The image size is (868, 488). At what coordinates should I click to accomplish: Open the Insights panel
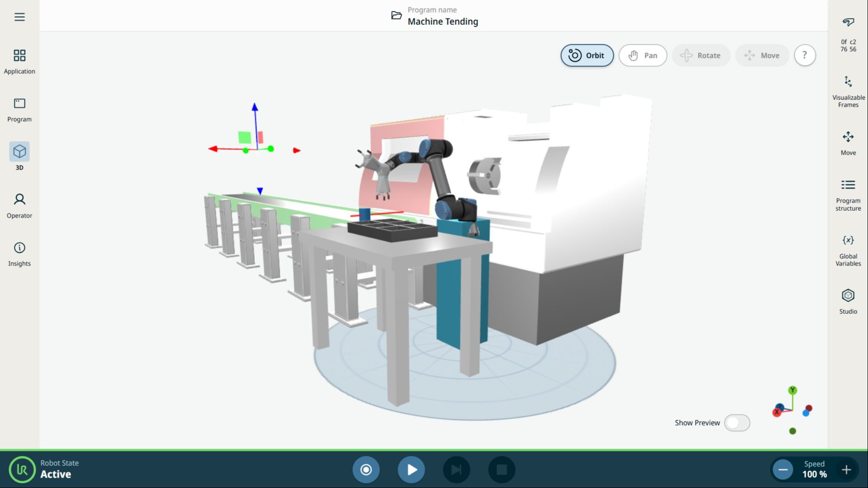pos(19,253)
